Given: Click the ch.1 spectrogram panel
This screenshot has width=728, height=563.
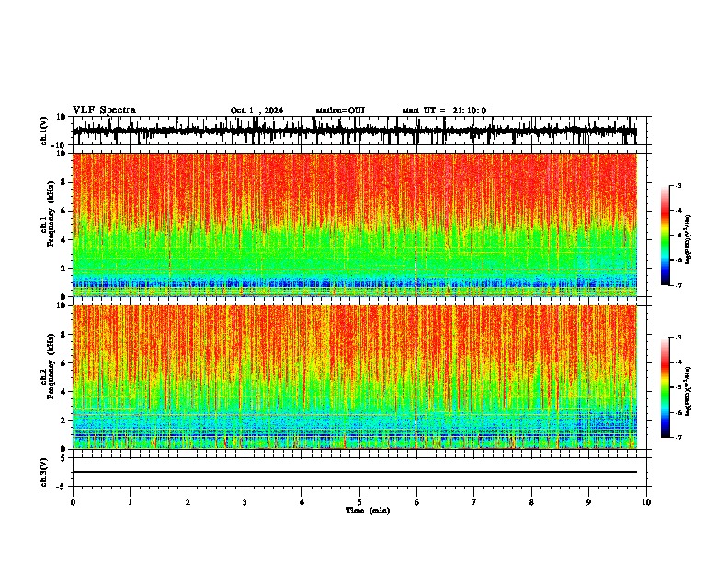Looking at the screenshot, I should coord(355,224).
